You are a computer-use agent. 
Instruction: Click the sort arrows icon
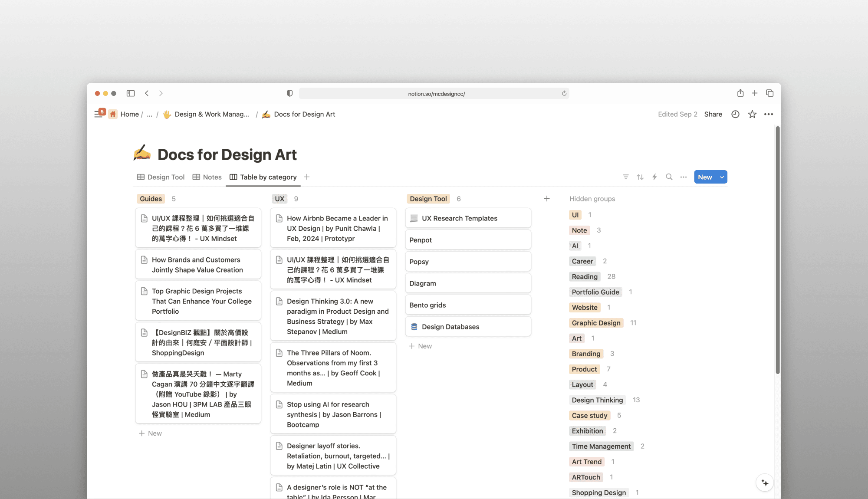pos(640,177)
